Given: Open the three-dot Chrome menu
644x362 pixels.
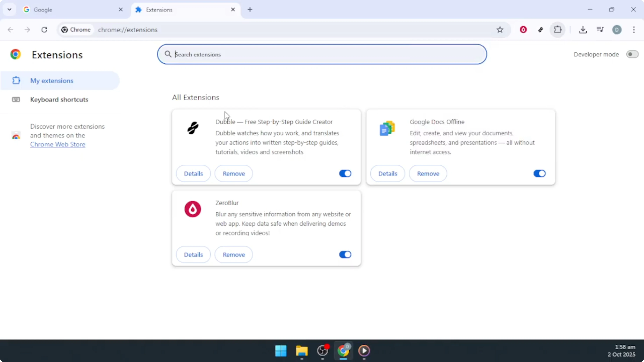Looking at the screenshot, I should [x=634, y=30].
